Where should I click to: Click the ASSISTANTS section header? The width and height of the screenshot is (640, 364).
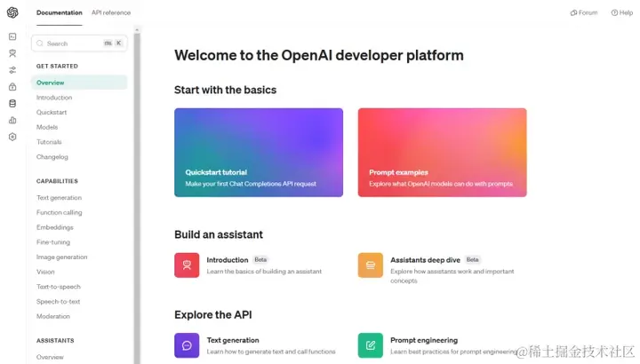55,340
